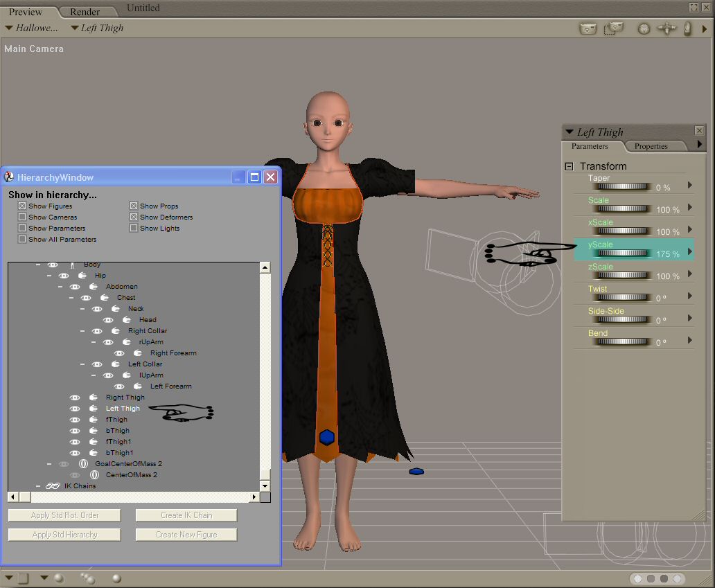Switch to the Render tab
Screen dimensions: 715x588
[x=85, y=12]
